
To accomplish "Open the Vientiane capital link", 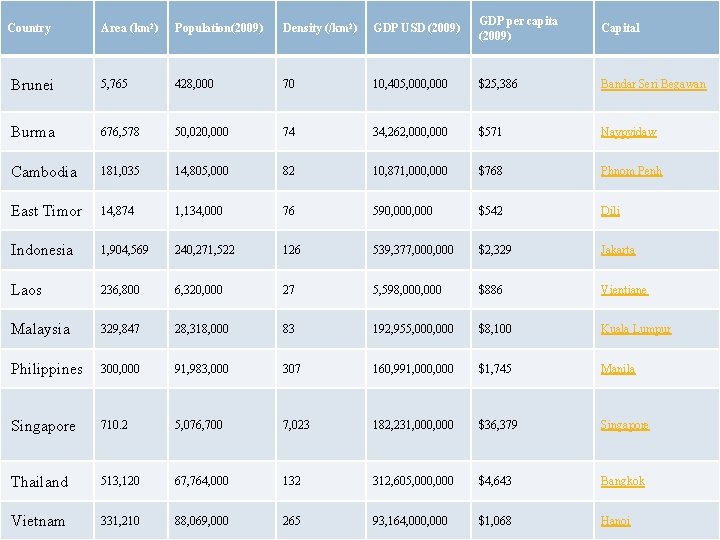I will tap(624, 290).
